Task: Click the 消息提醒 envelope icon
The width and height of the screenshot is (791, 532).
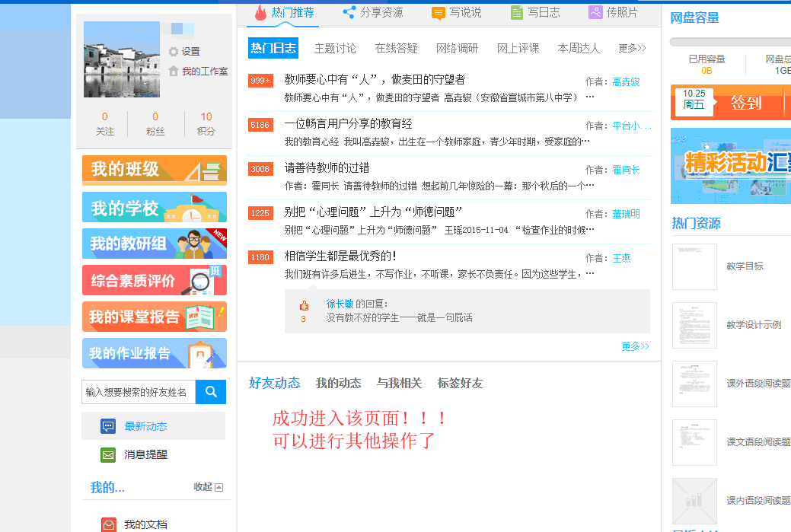Action: pos(108,455)
